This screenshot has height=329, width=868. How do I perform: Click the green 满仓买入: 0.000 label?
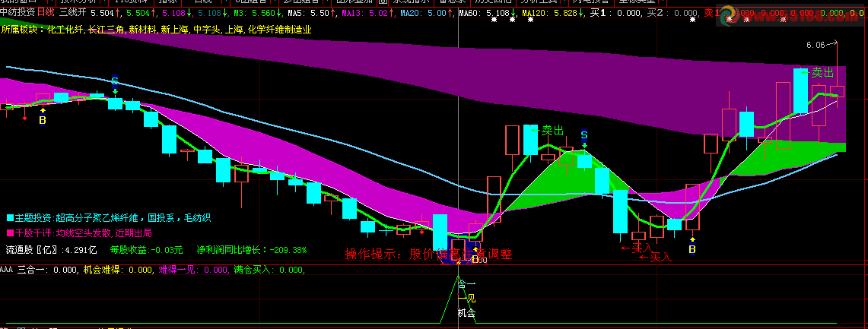[269, 270]
